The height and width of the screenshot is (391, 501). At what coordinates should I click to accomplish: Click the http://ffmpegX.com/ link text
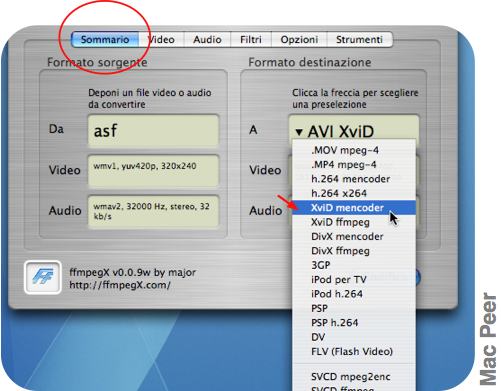point(120,285)
